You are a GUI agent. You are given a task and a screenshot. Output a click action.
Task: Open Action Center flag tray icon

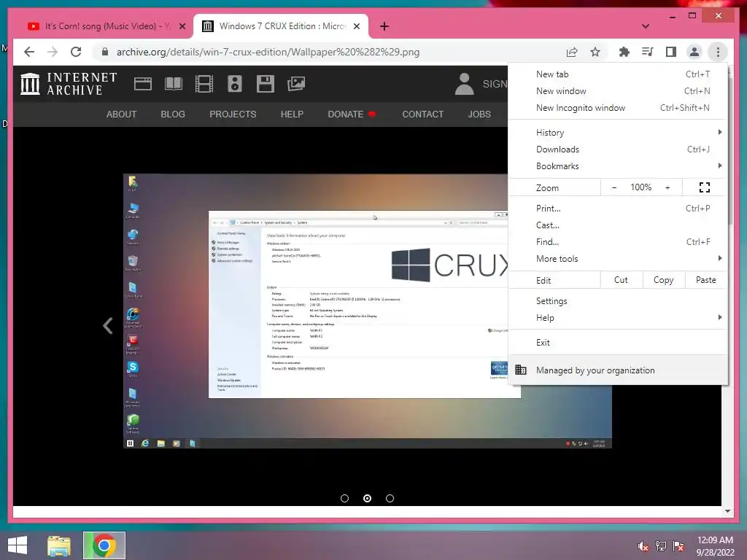pyautogui.click(x=678, y=546)
